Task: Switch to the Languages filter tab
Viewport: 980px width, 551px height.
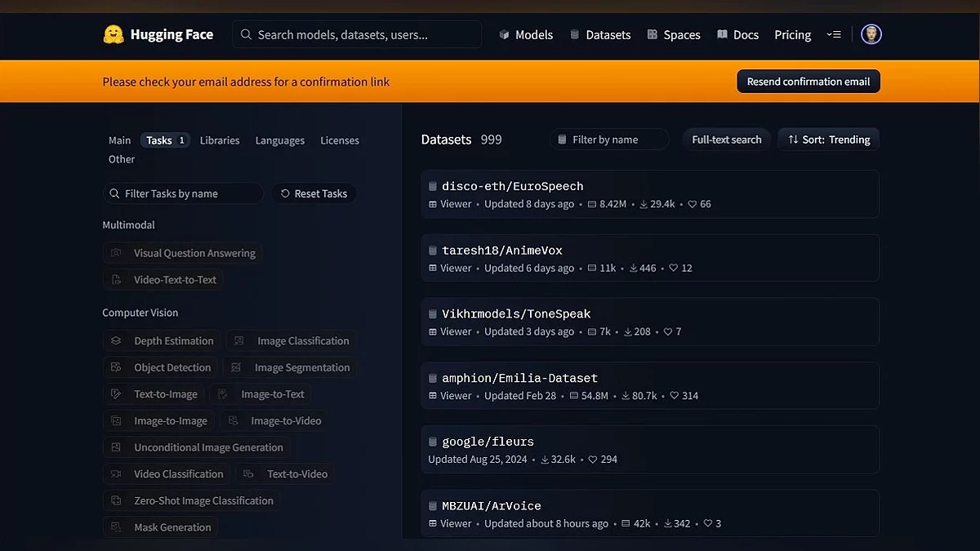Action: (279, 140)
